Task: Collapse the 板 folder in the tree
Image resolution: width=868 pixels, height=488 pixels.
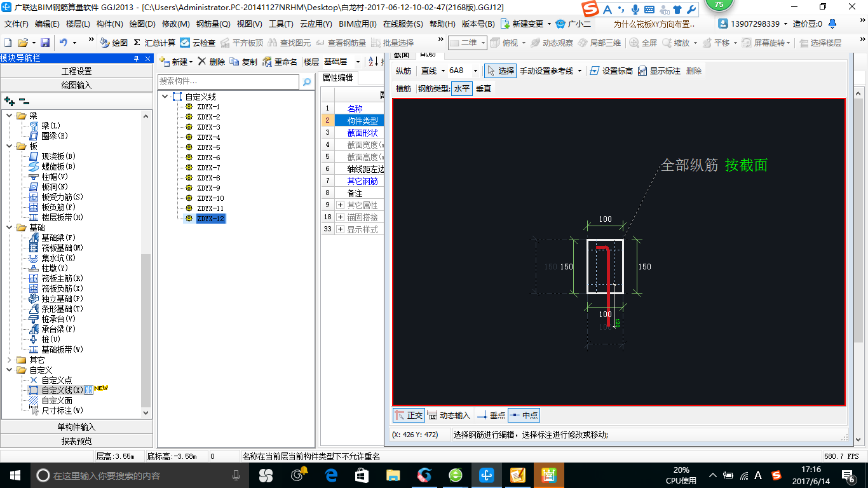Action: tap(9, 146)
